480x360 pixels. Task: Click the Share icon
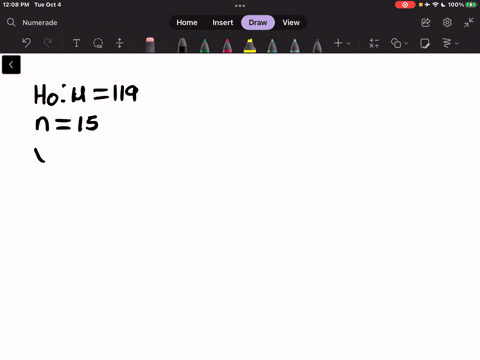click(426, 22)
